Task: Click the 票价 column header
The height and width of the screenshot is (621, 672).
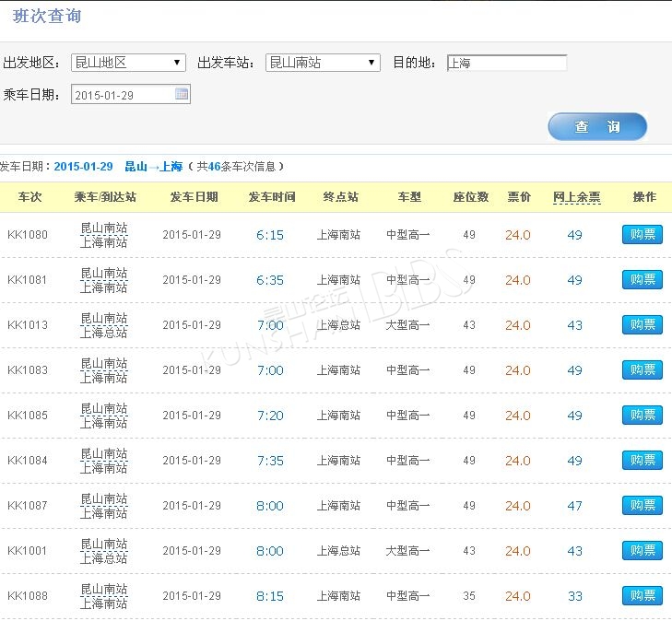Action: [x=519, y=197]
